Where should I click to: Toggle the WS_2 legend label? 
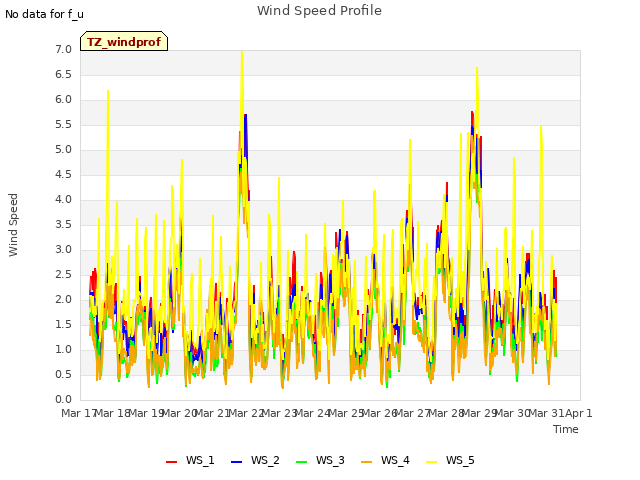point(265,460)
